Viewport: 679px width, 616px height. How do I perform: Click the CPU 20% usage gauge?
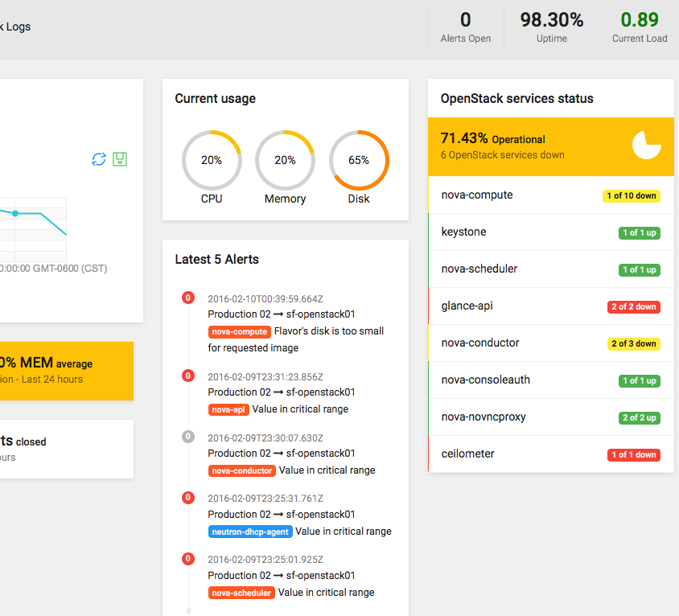(212, 160)
